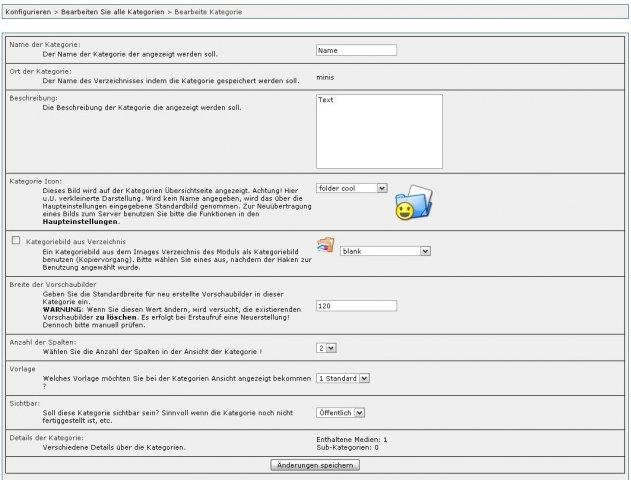Click the Ort der Kategorie: label
The width and height of the screenshot is (631, 480).
(x=40, y=71)
